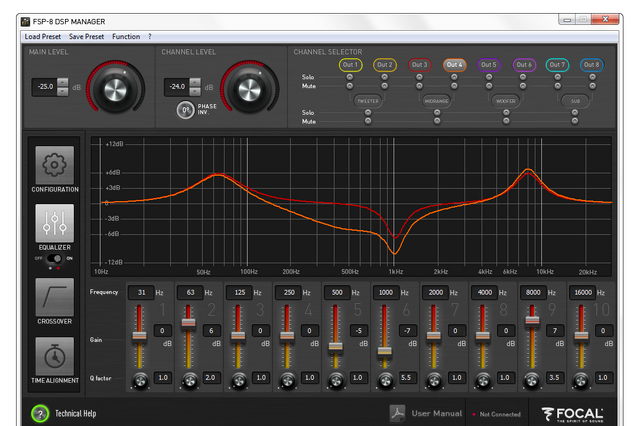Click band 1 Q factor knob
The image size is (640, 426).
click(x=140, y=380)
